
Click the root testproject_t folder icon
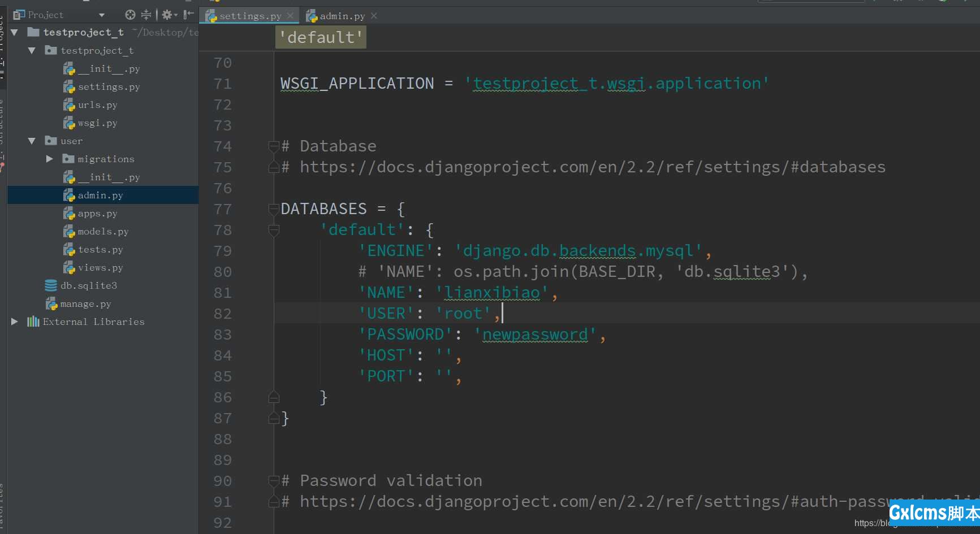tap(33, 32)
